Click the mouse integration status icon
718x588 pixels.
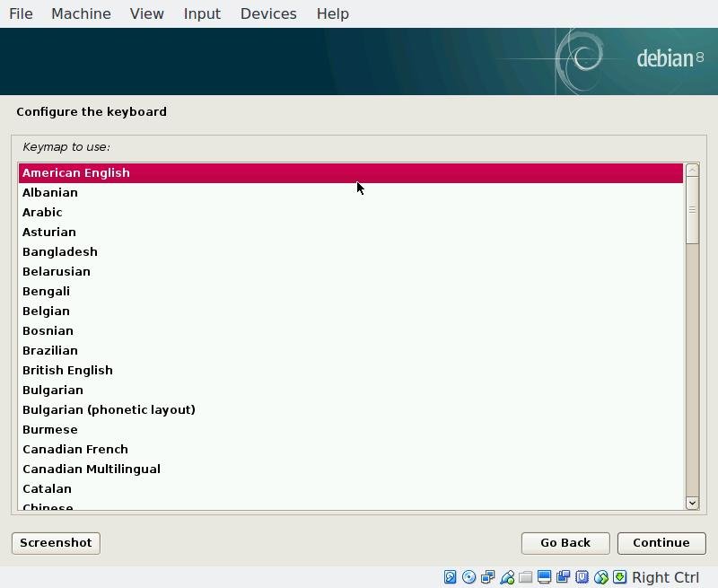click(x=601, y=577)
